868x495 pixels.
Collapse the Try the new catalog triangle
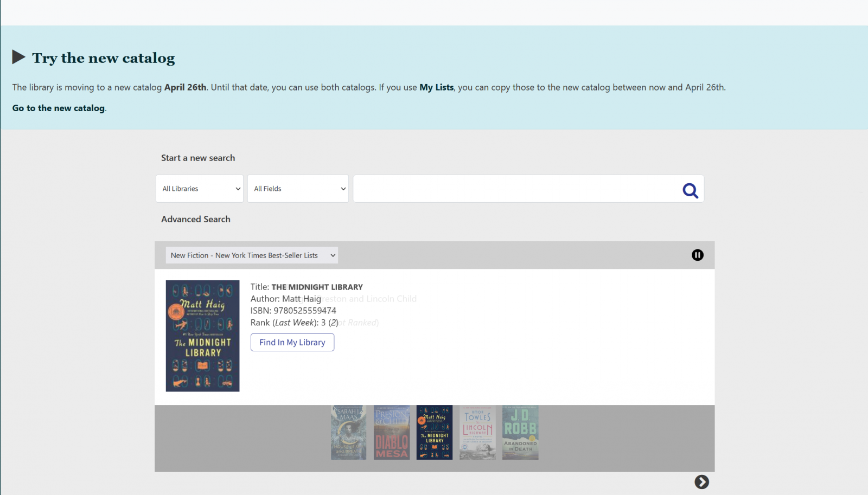(18, 57)
